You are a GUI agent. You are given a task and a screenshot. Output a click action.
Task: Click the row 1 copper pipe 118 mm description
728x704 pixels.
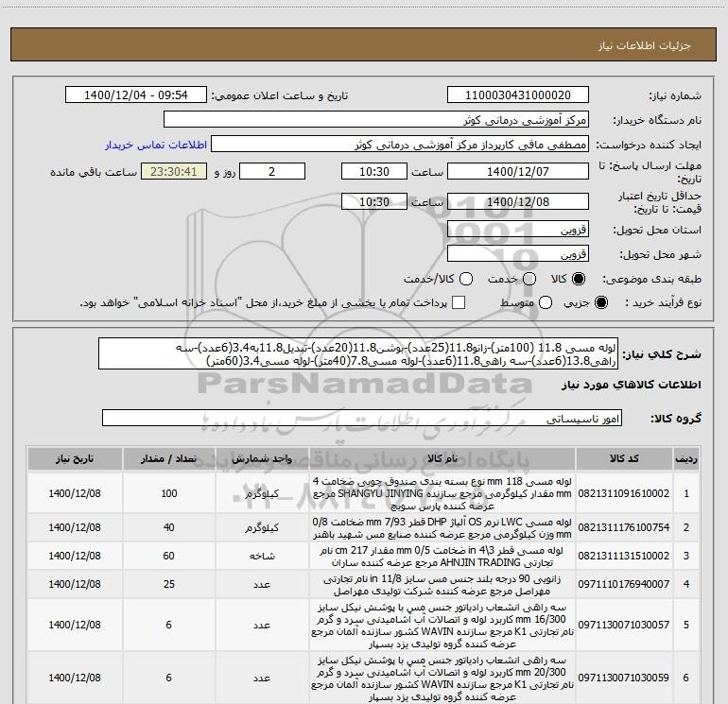[x=442, y=493]
